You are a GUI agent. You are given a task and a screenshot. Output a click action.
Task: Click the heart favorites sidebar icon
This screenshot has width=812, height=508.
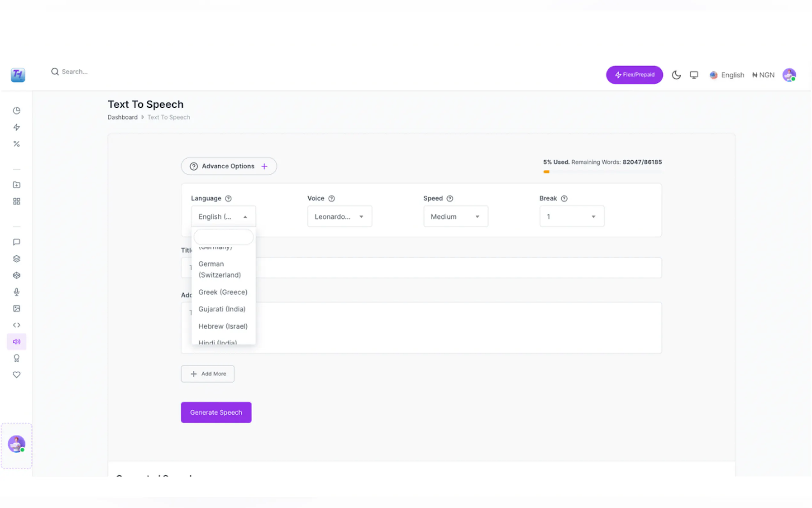pyautogui.click(x=16, y=375)
